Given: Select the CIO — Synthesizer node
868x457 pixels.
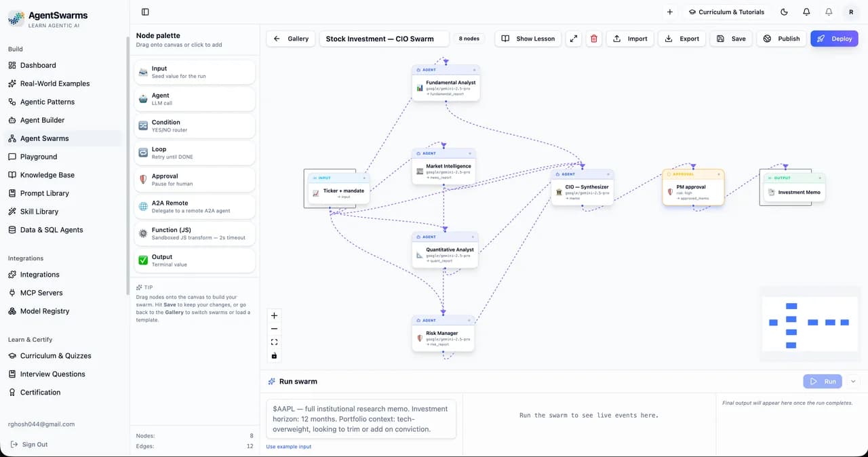Looking at the screenshot, I should [583, 188].
